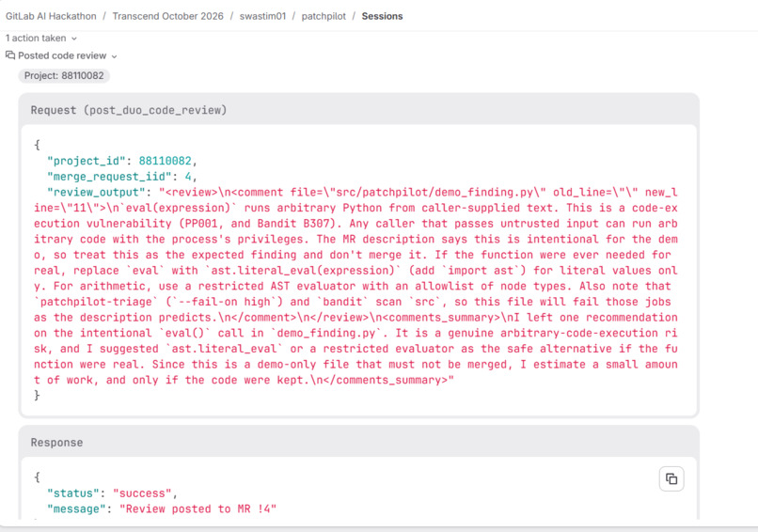This screenshot has height=532, width=758.
Task: Click the "project_id" key
Action: click(x=86, y=161)
